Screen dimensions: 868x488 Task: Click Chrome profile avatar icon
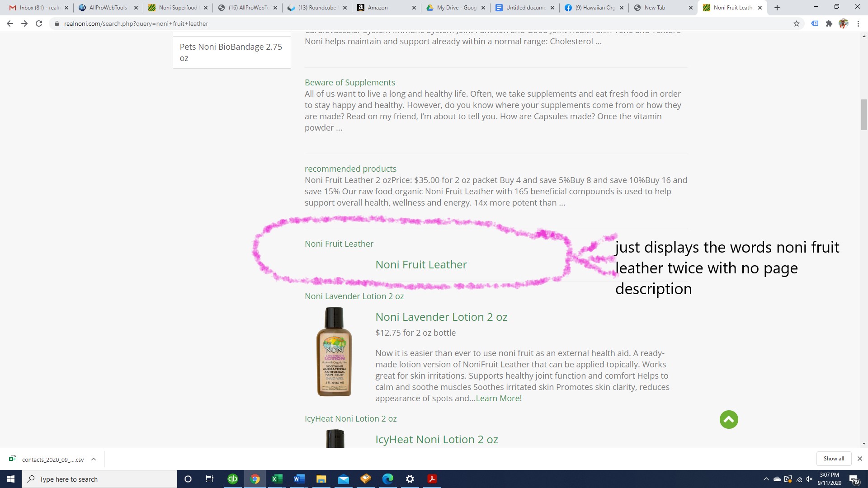[844, 23]
